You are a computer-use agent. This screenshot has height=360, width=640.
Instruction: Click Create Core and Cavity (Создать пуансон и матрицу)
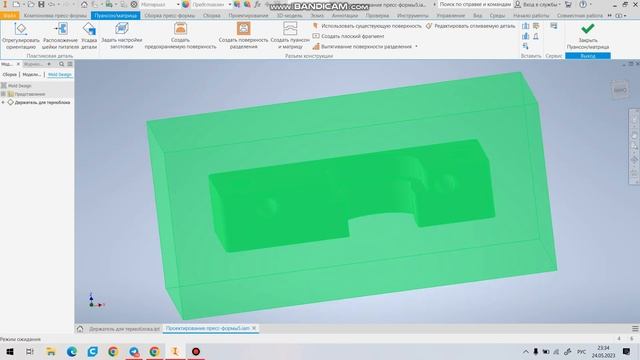(x=290, y=36)
